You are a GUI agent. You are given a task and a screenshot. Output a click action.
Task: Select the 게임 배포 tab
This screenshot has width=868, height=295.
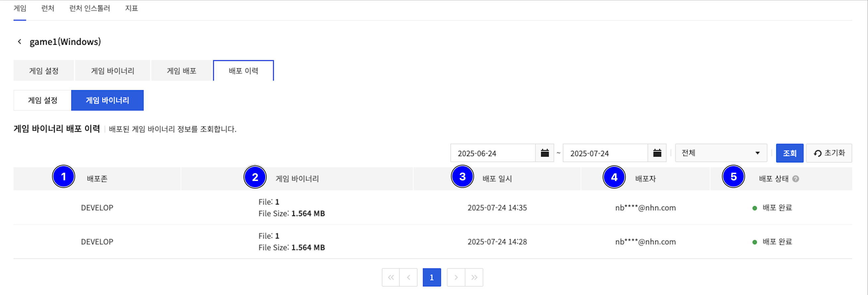pos(181,71)
